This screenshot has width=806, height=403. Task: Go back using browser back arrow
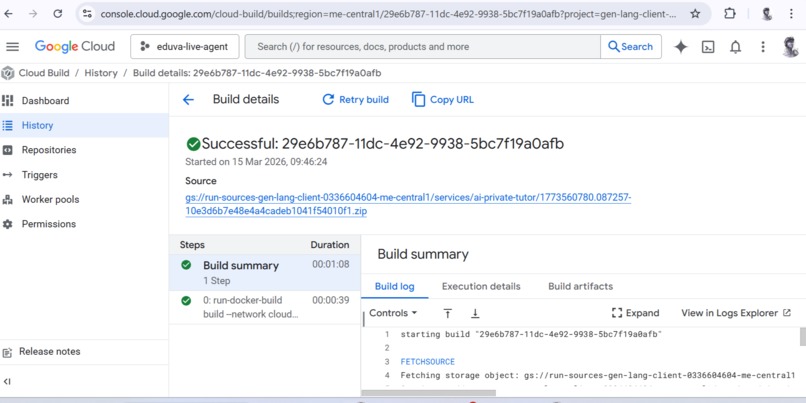pyautogui.click(x=9, y=14)
